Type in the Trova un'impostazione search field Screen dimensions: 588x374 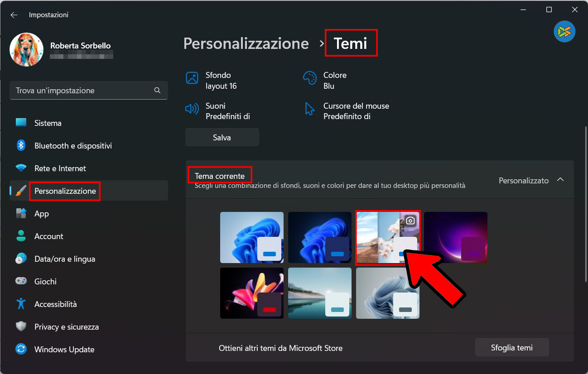click(x=82, y=91)
